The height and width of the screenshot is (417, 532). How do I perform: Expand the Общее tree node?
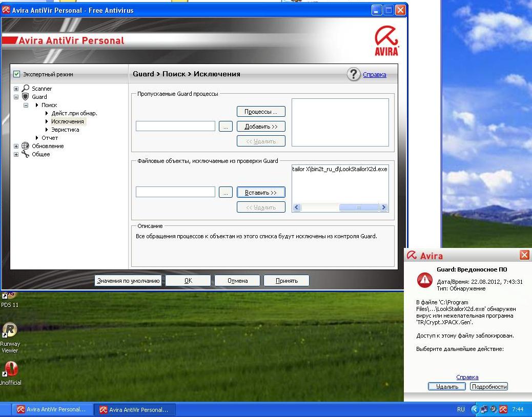click(x=16, y=154)
